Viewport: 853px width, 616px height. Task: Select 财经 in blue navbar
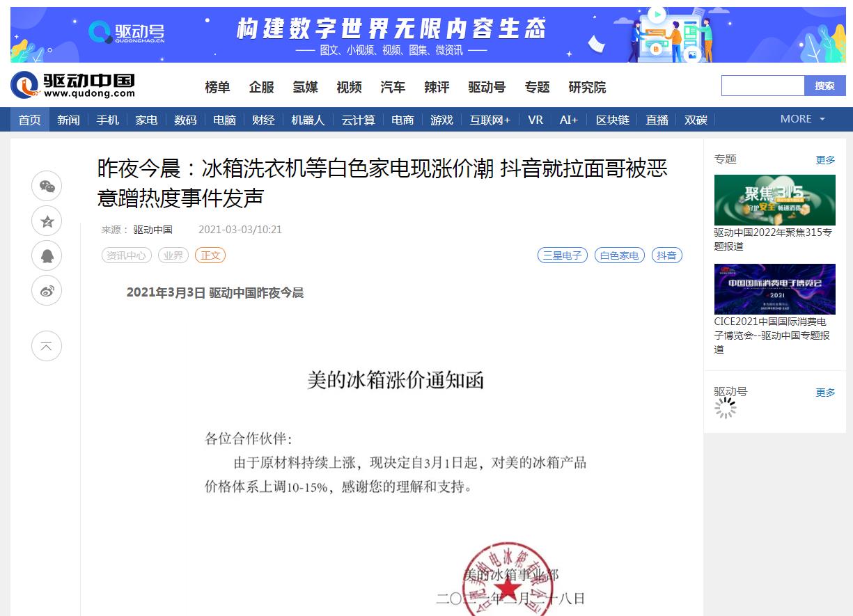(x=263, y=120)
